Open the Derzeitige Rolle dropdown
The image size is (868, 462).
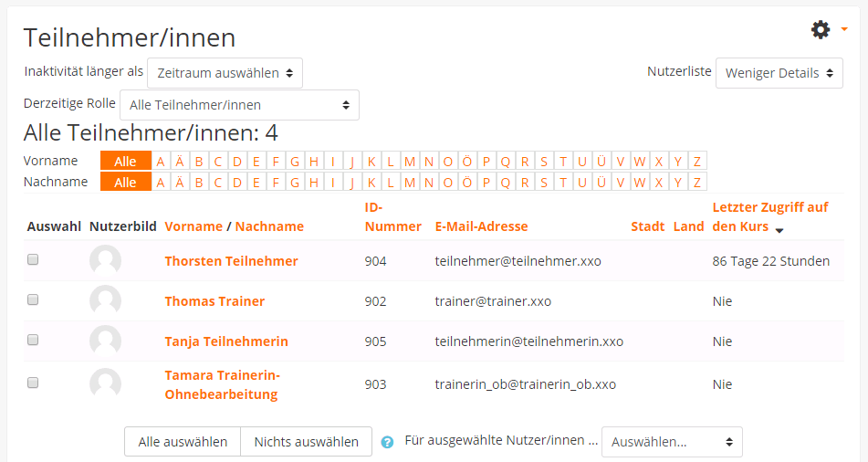click(x=239, y=105)
